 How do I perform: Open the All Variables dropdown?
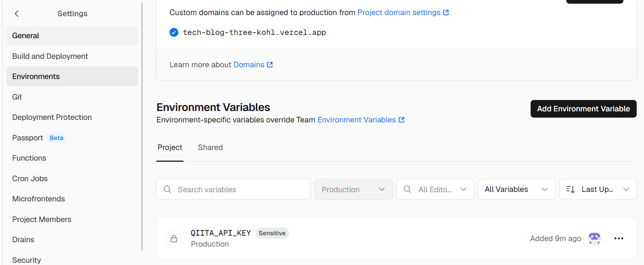pos(516,189)
